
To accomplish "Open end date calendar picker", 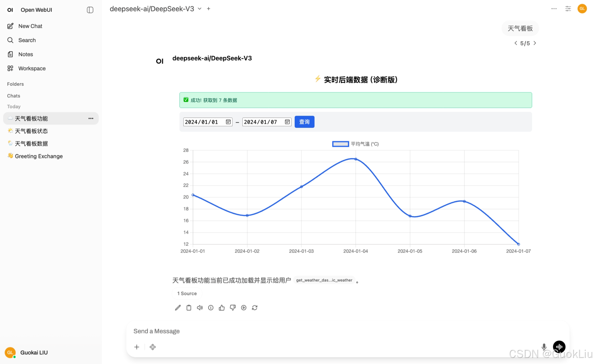I will click(x=287, y=122).
